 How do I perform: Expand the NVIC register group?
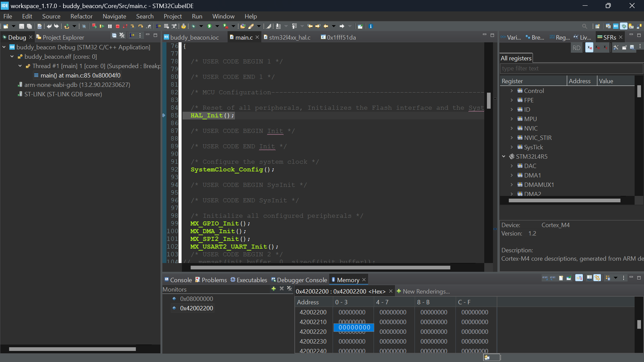click(x=512, y=128)
